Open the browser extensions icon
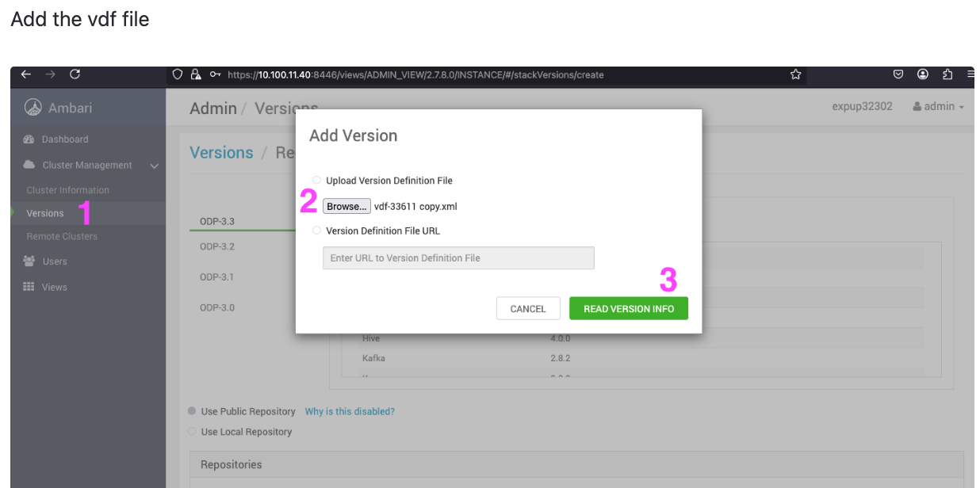Screen dimensions: 980x488 point(947,74)
